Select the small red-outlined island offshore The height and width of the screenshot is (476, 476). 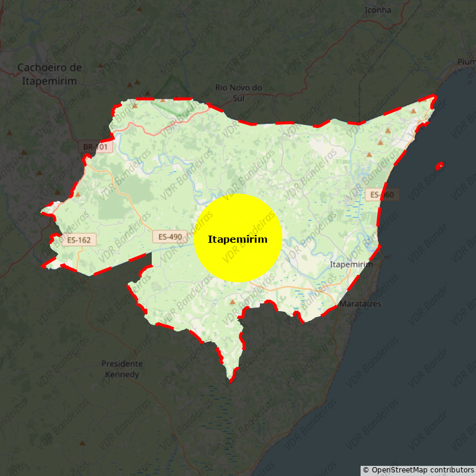pyautogui.click(x=440, y=166)
